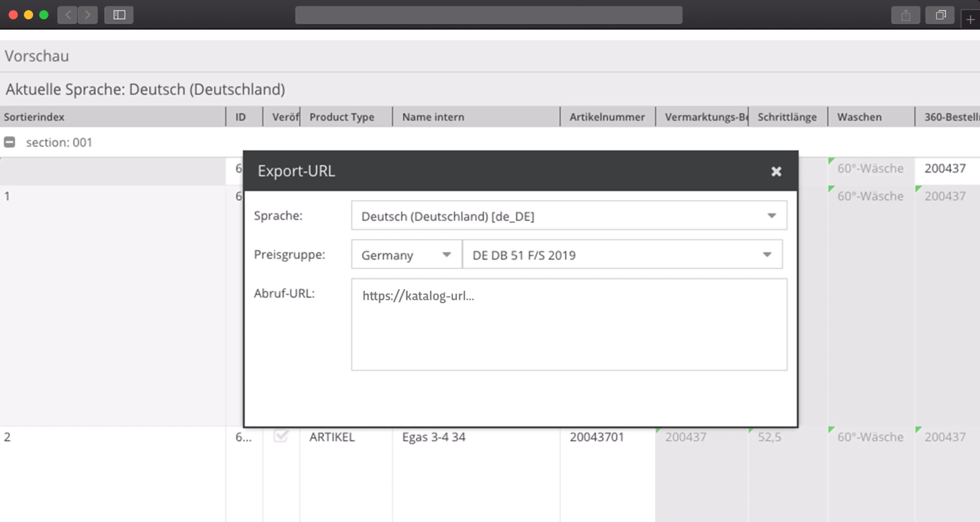The height and width of the screenshot is (522, 980).
Task: Click the Sortierindex column header
Action: tap(34, 117)
